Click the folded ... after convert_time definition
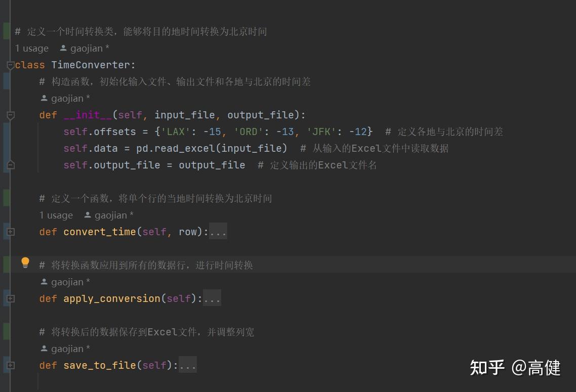 pos(219,232)
